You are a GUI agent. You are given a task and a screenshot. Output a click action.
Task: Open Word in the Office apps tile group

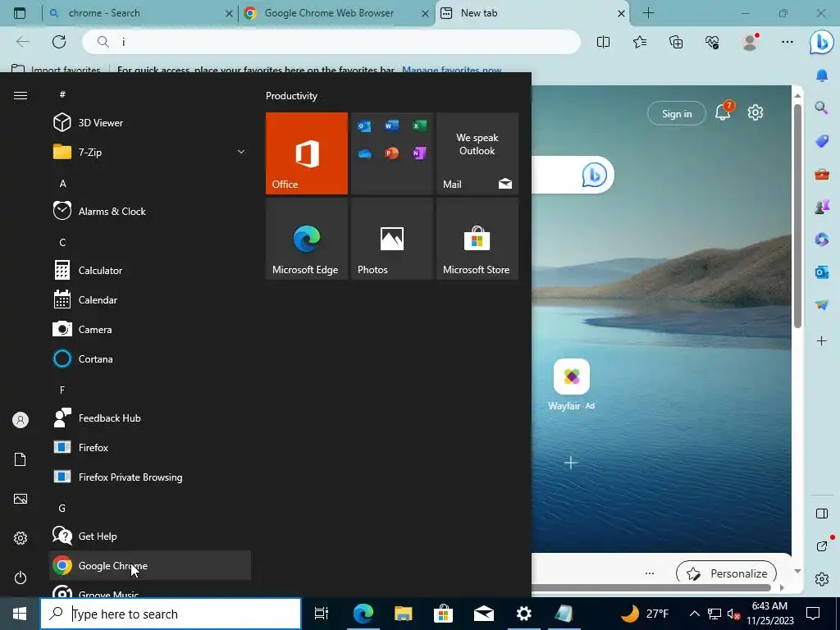tap(391, 126)
